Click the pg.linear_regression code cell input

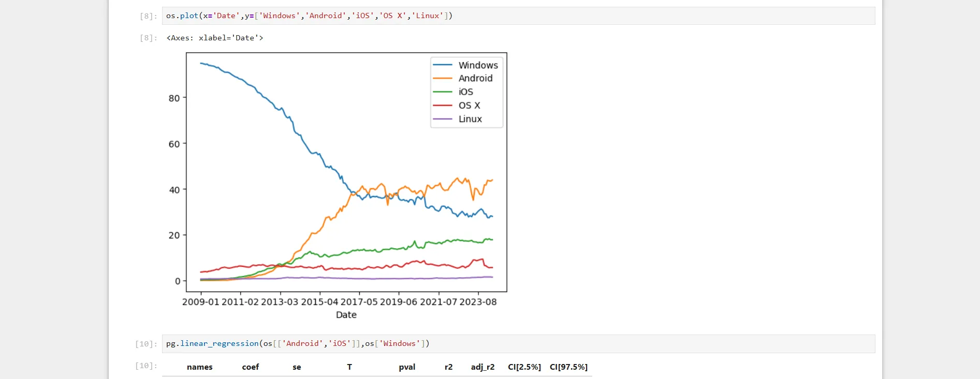(x=518, y=343)
